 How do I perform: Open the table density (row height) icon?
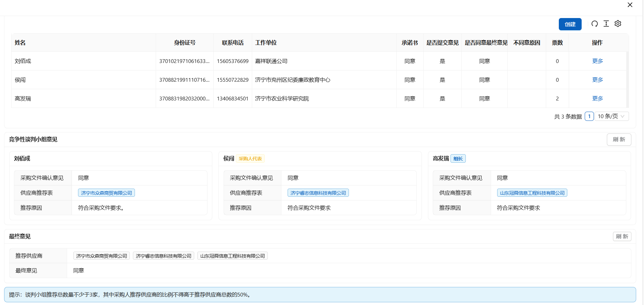606,24
